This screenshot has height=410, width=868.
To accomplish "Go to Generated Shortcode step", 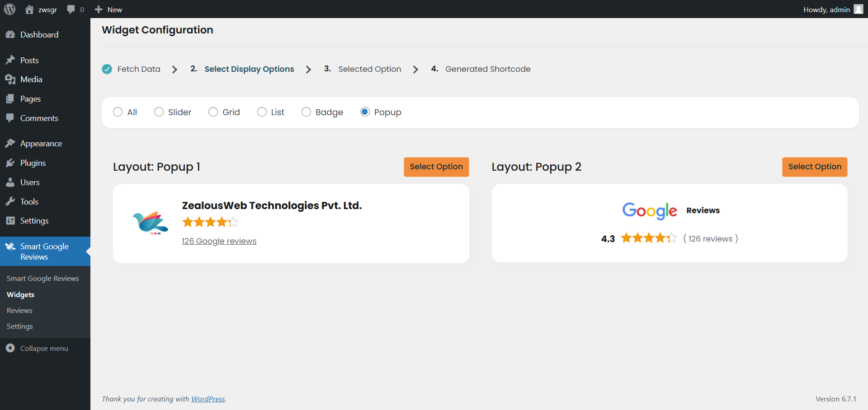I will click(488, 69).
